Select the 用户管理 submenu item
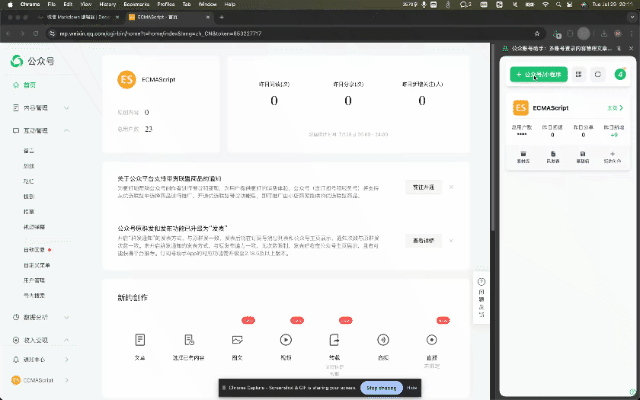 [x=34, y=280]
